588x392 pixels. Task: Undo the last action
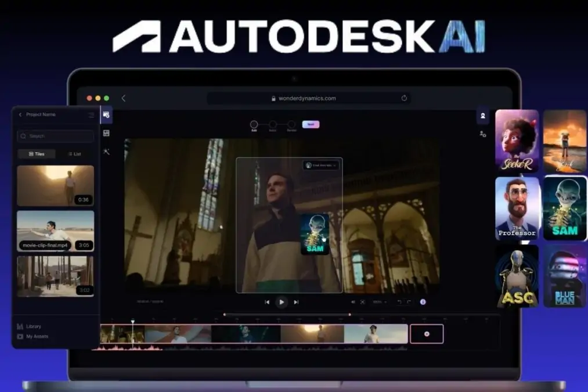pyautogui.click(x=399, y=302)
